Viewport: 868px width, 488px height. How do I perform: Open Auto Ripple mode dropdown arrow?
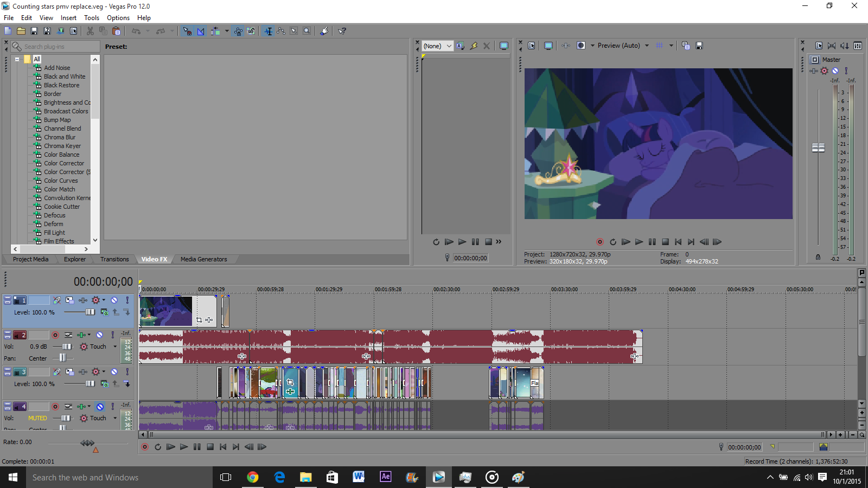click(x=227, y=31)
